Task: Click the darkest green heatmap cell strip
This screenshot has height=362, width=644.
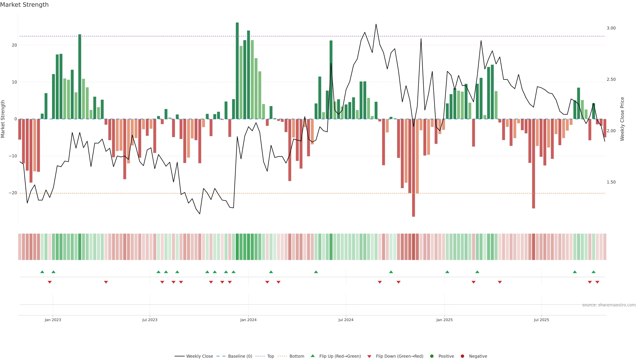Action: coord(237,247)
